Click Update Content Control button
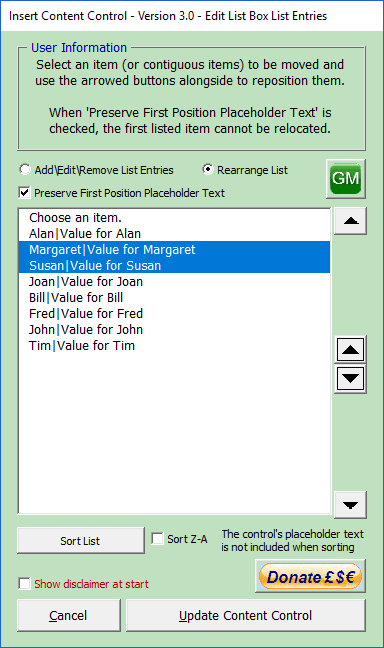This screenshot has width=384, height=648. [246, 615]
